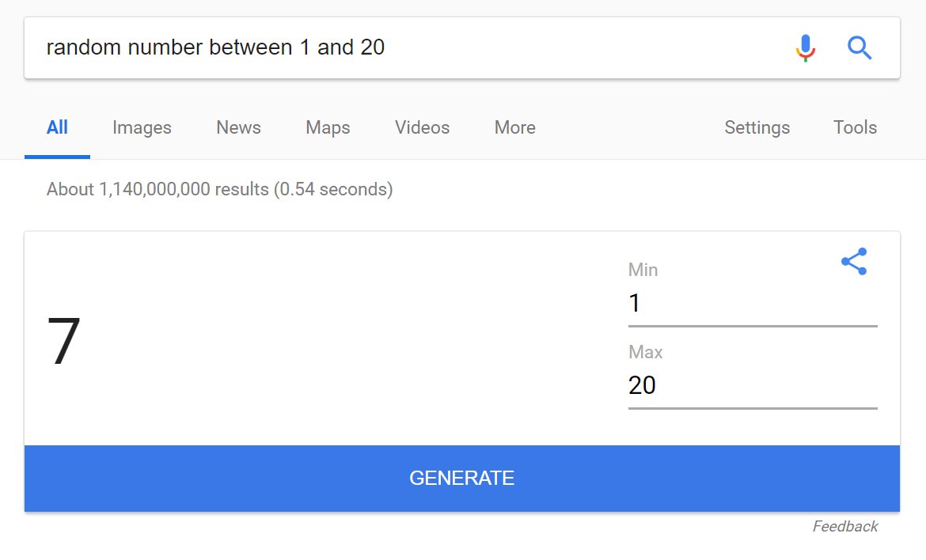Switch to the Videos tab
This screenshot has height=560, width=926.
(422, 127)
